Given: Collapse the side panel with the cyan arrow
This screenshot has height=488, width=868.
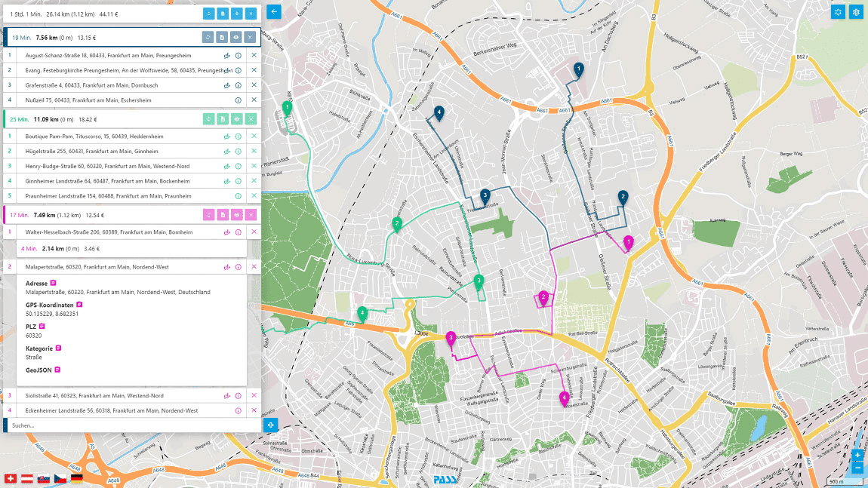Looking at the screenshot, I should point(273,11).
